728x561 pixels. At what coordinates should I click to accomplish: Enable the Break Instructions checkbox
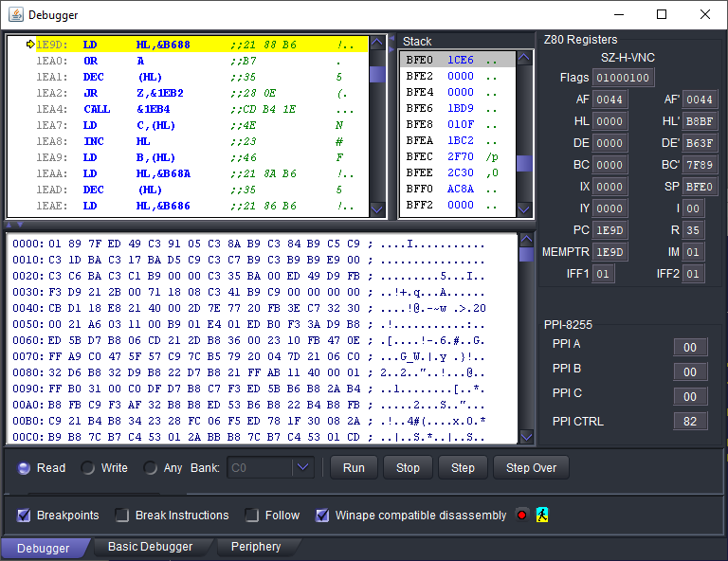click(x=121, y=516)
